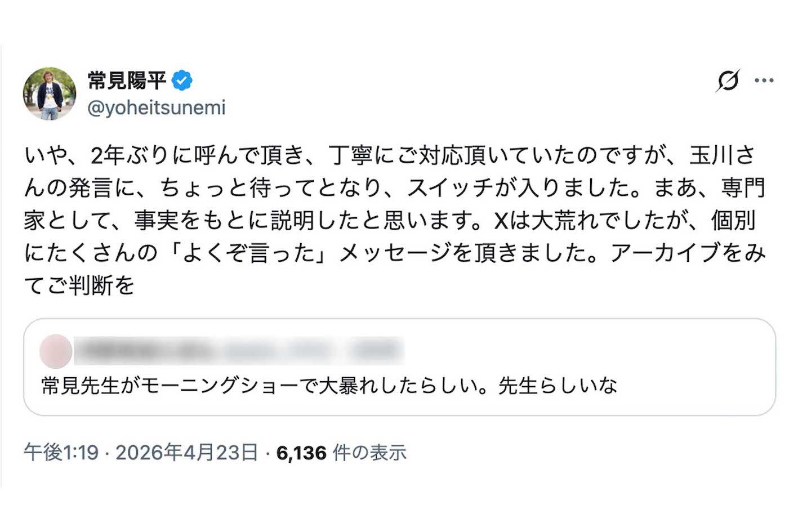Click the quoted post's round avatar
798x532 pixels.
click(56, 351)
